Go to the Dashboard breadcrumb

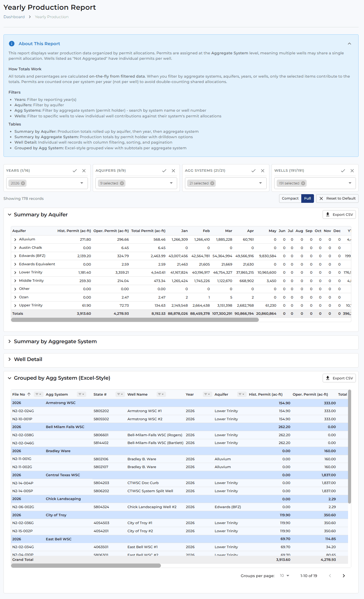pyautogui.click(x=14, y=17)
